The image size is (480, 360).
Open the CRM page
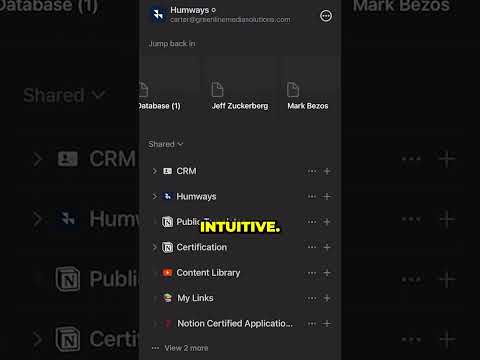(186, 171)
